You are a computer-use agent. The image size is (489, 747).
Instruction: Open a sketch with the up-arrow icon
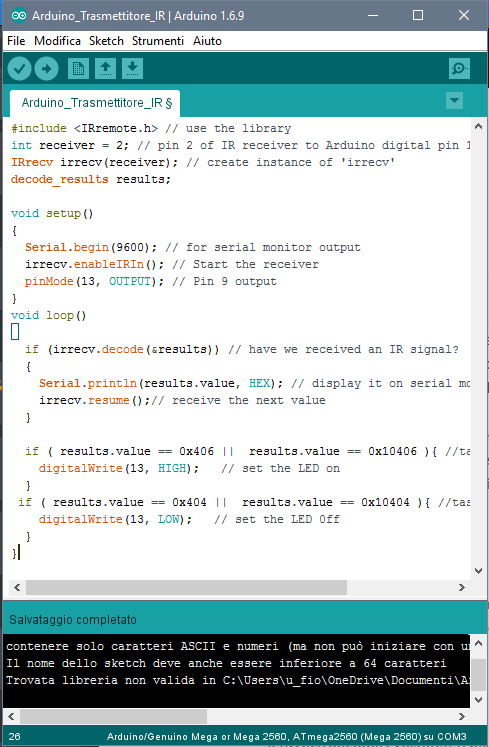pyautogui.click(x=105, y=69)
